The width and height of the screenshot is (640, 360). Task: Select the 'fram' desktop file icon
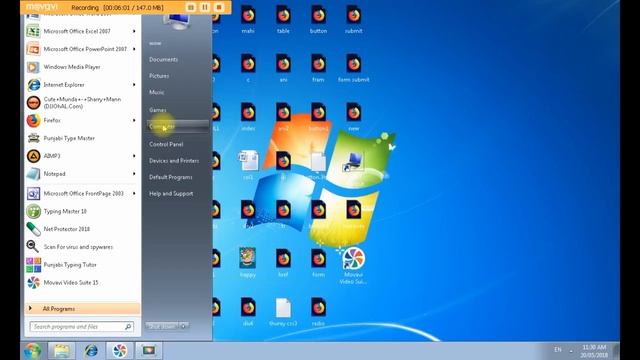click(x=318, y=69)
